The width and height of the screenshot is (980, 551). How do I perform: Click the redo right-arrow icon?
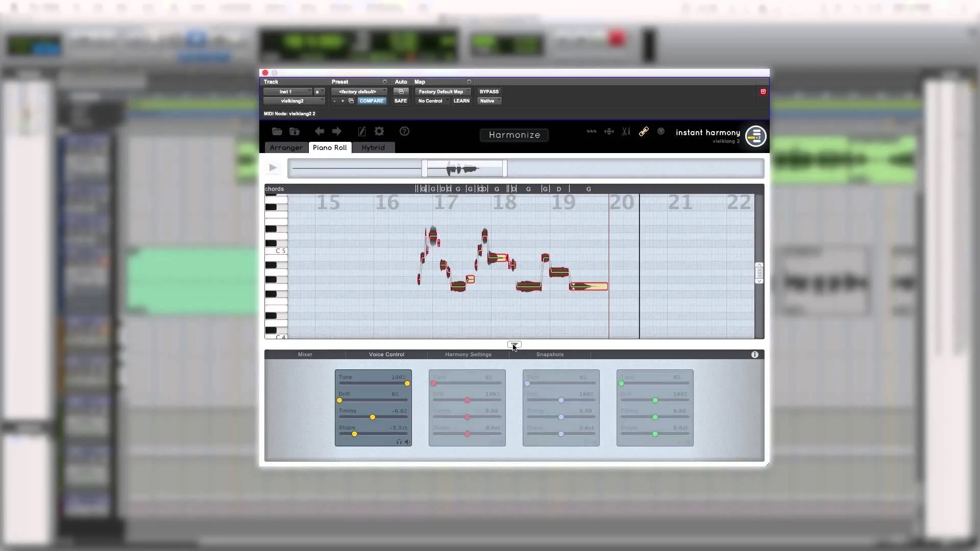pos(337,132)
